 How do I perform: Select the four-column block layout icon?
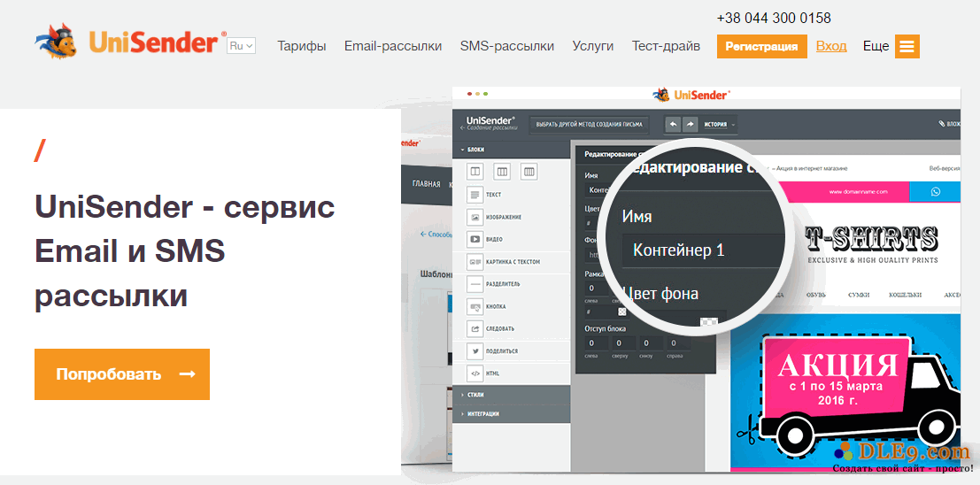point(529,171)
